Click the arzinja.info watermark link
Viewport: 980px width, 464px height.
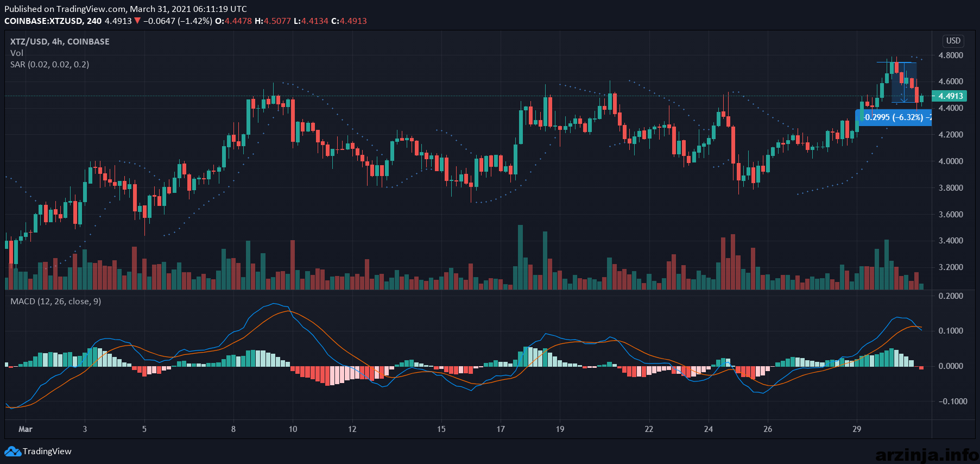pos(927,454)
